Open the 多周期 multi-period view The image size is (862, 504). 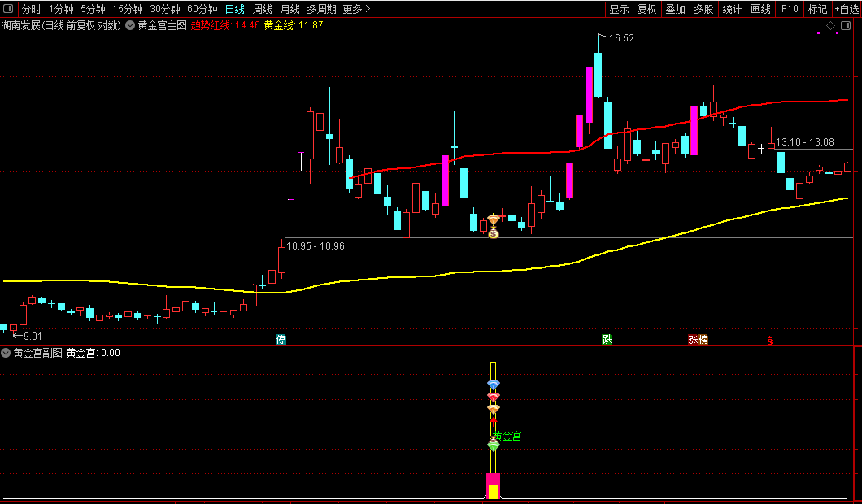pyautogui.click(x=321, y=9)
